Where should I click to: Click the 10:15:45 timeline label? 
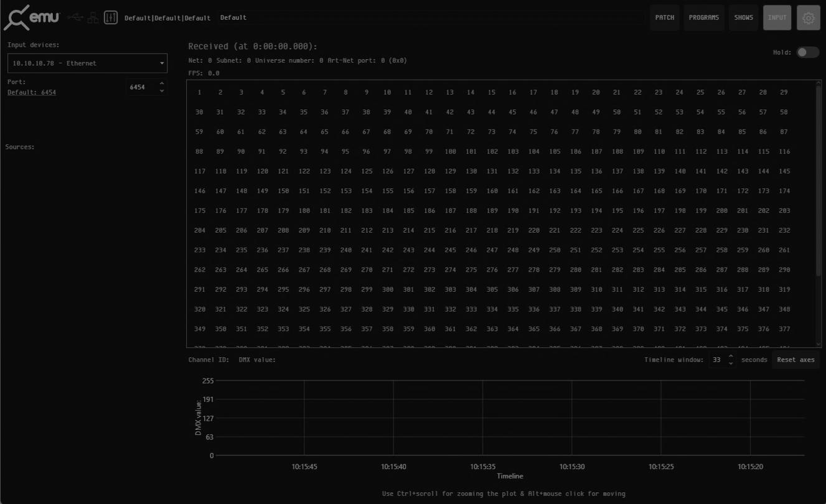pos(304,467)
